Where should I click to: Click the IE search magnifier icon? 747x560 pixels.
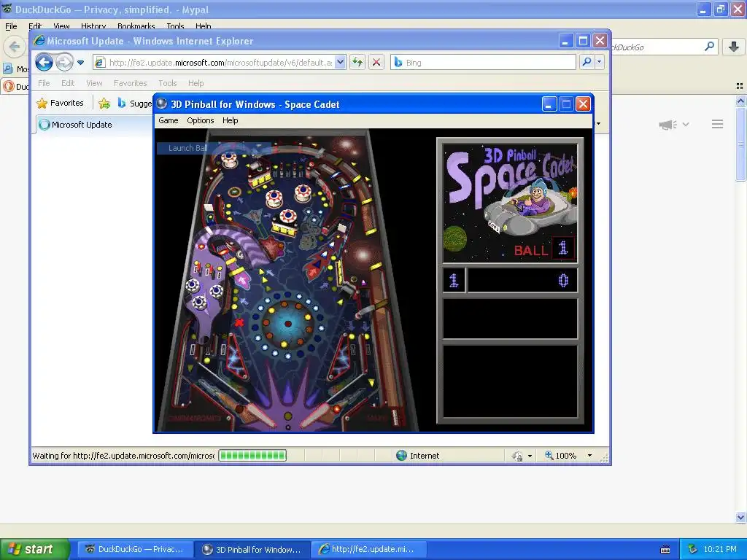point(587,62)
